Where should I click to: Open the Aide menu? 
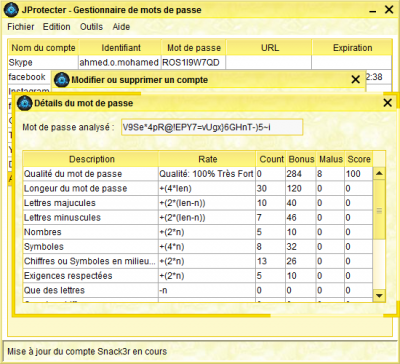(121, 27)
